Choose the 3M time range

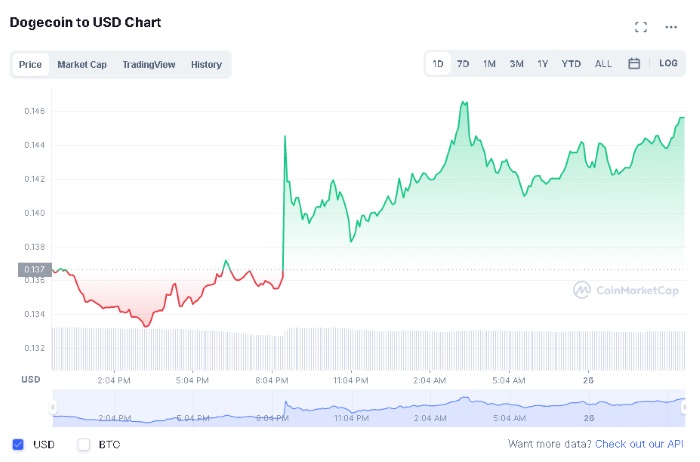coord(516,63)
